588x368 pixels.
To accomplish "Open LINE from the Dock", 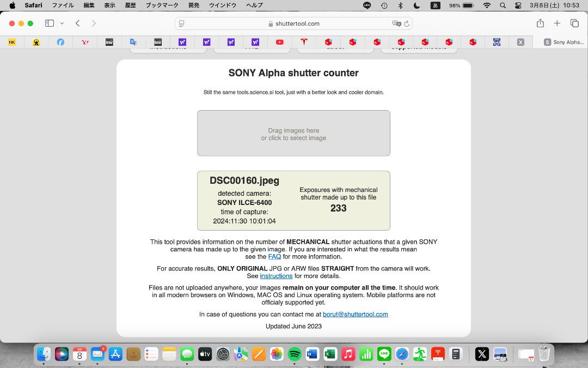I will click(x=384, y=354).
